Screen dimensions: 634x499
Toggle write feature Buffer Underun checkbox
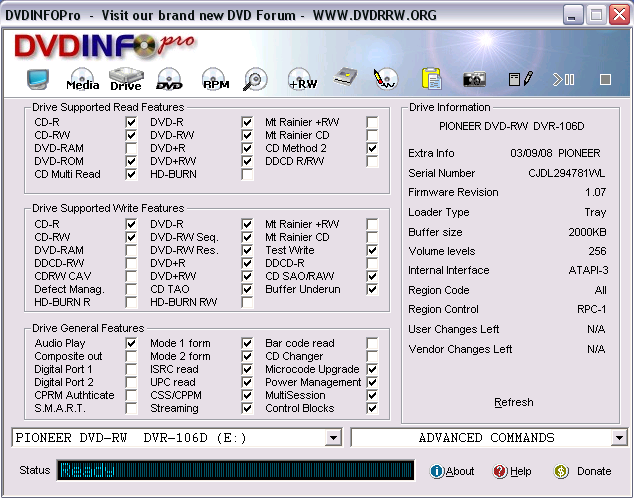(x=372, y=289)
